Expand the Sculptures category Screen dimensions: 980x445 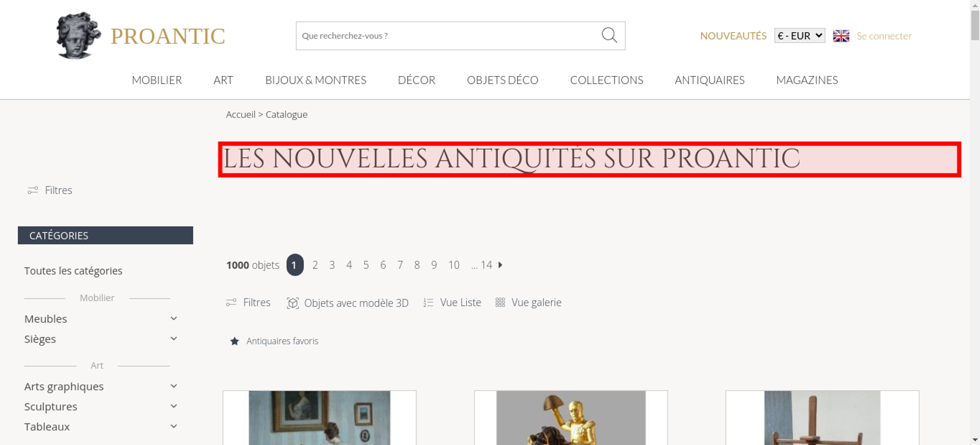173,406
